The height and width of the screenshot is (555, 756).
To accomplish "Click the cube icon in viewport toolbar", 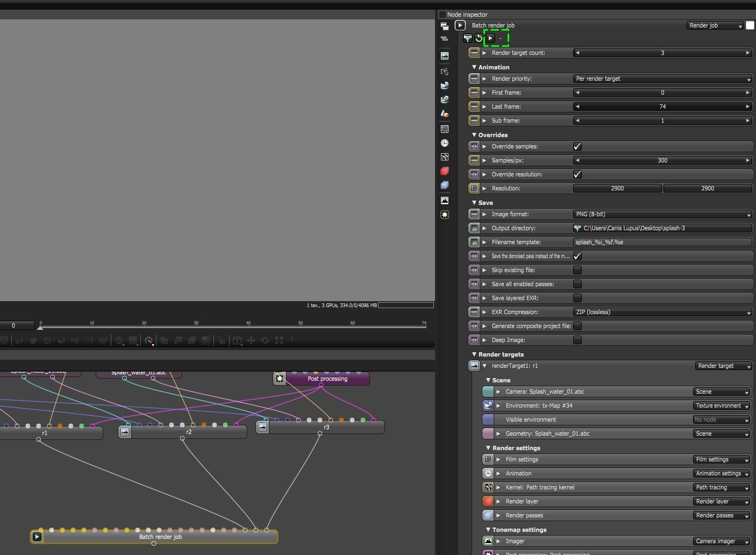I will point(237,340).
